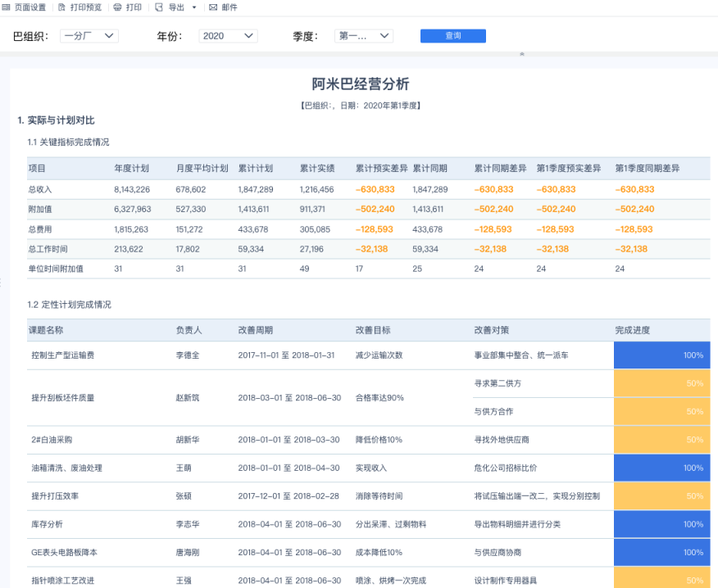Screen dimensions: 718x588
Task: Click the 完成进度 column header
Action: [633, 330]
